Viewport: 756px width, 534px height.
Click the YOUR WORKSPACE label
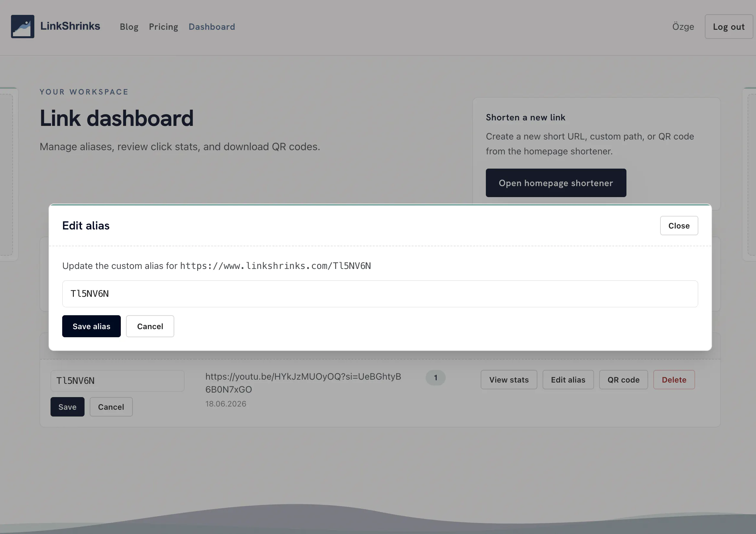84,92
